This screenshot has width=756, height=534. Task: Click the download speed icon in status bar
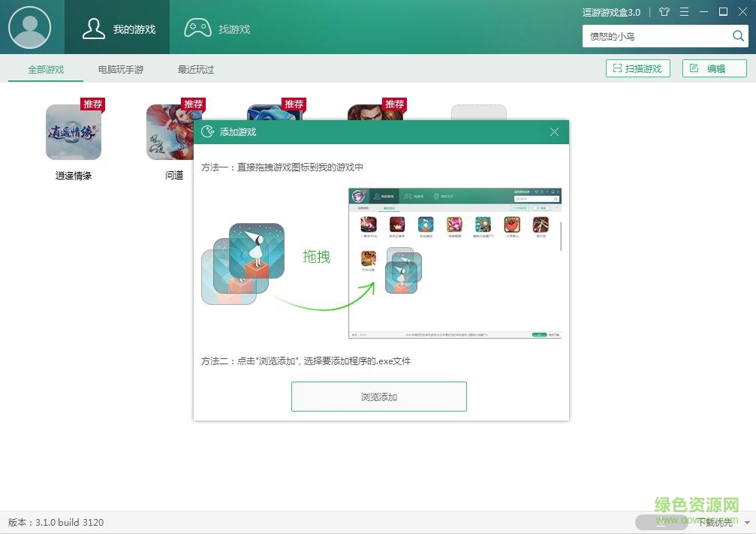661,522
